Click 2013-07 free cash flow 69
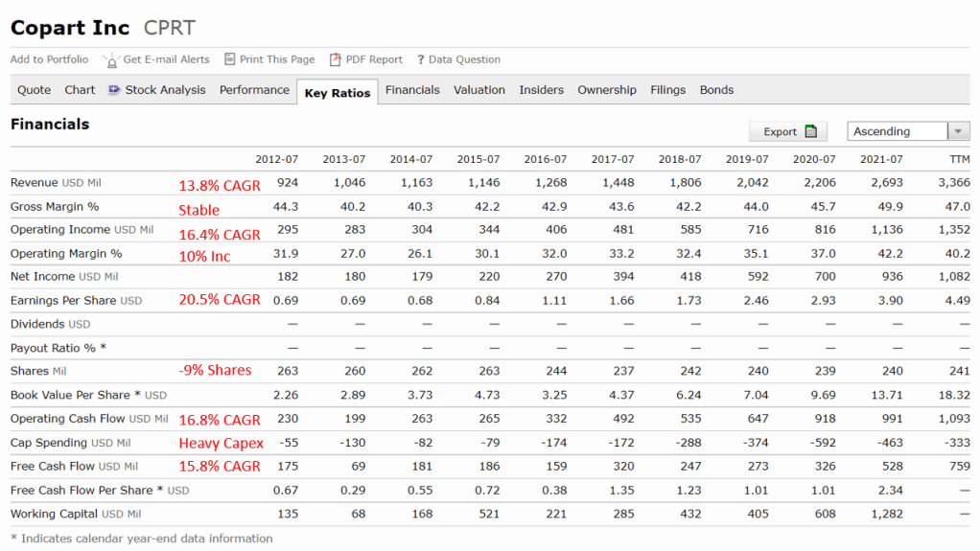This screenshot has height=551, width=980. tap(358, 467)
